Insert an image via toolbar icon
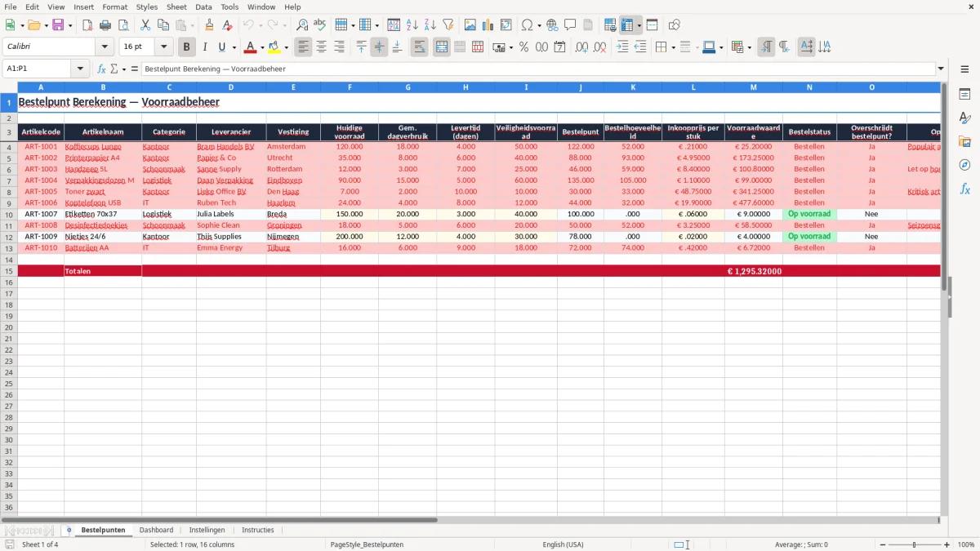Viewport: 980px width, 551px height. point(470,25)
